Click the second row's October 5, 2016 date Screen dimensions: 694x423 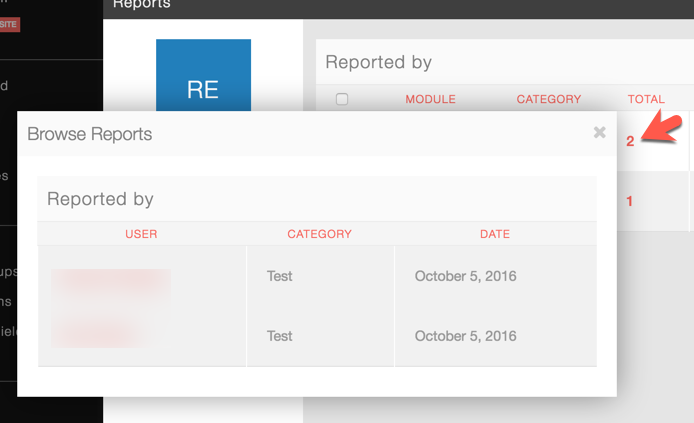tap(465, 336)
